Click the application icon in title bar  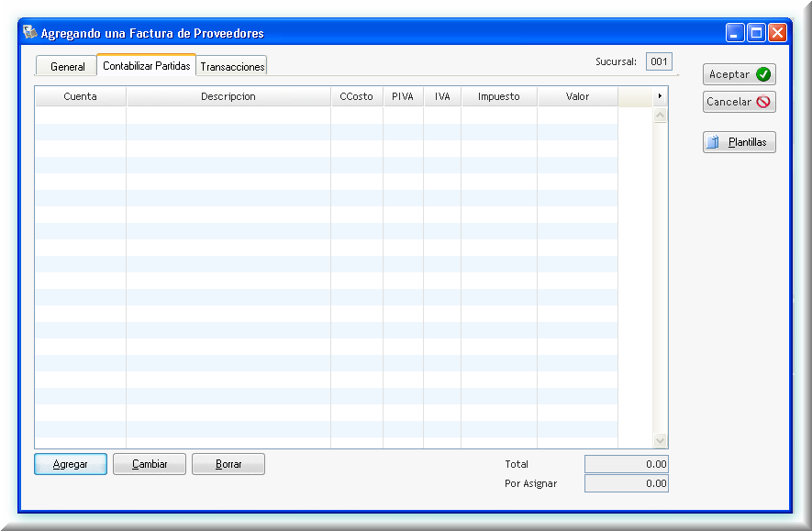pyautogui.click(x=30, y=33)
